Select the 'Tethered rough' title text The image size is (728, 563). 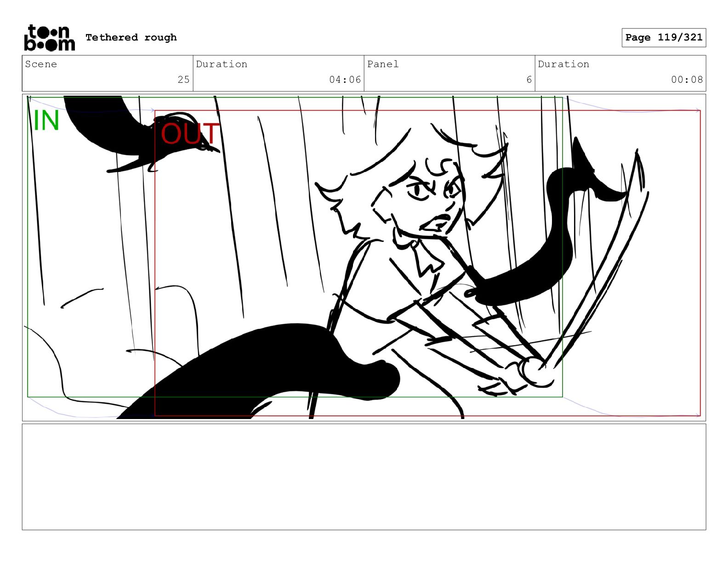pyautogui.click(x=131, y=37)
